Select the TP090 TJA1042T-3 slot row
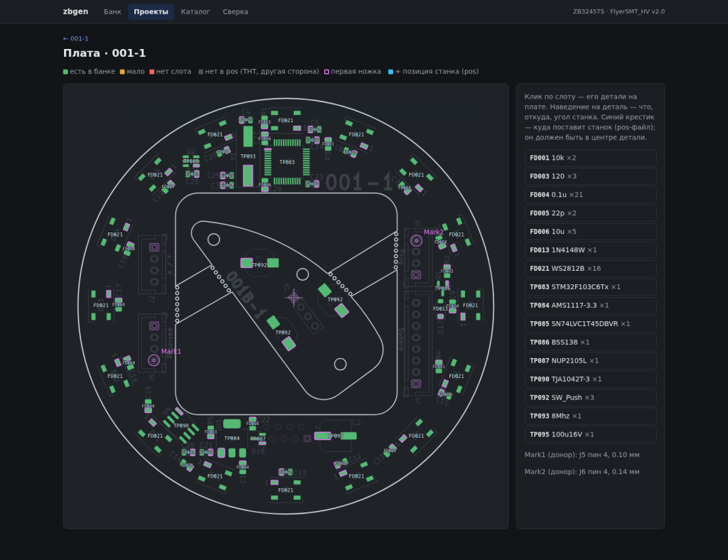Screen dimensions: 728x560 click(x=591, y=379)
